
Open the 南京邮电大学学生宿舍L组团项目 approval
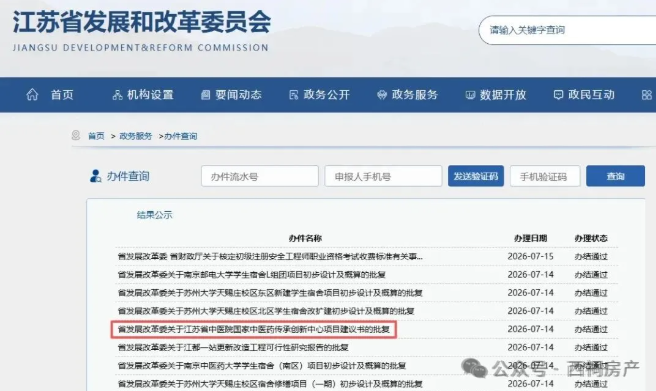[x=251, y=275]
